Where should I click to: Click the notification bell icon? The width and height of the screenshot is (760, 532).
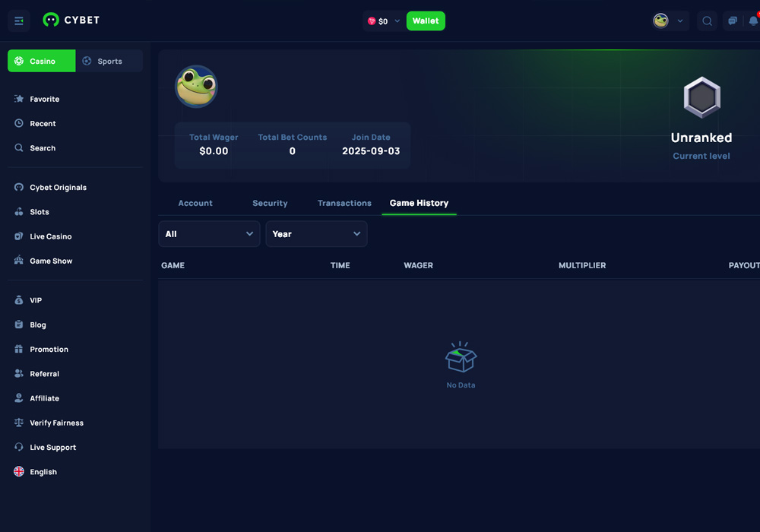click(753, 21)
